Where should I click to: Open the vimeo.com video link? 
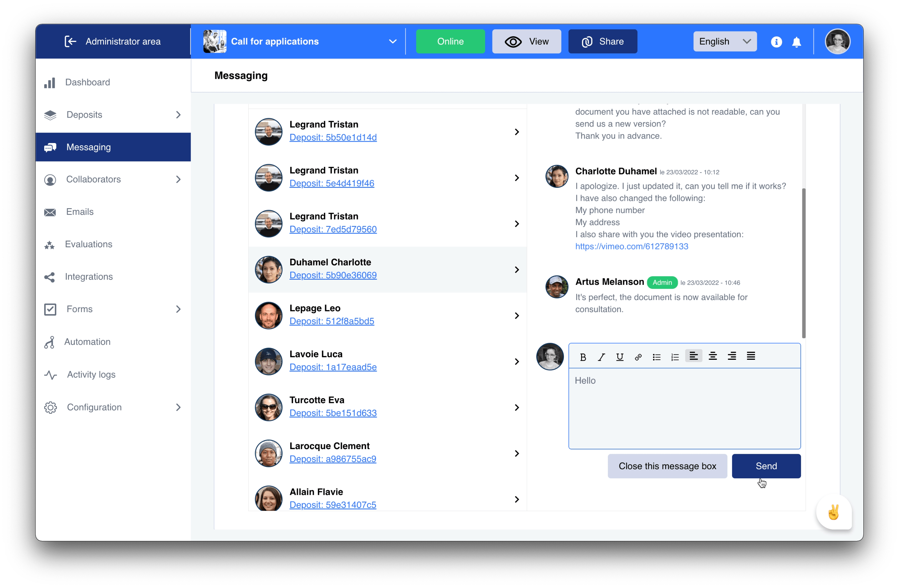pyautogui.click(x=631, y=247)
